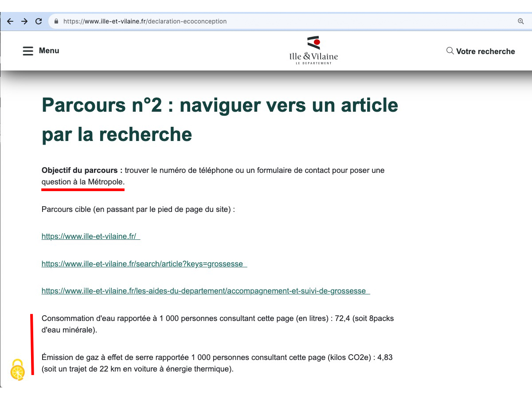Click the search magnifying glass icon
The height and width of the screenshot is (399, 532).
pyautogui.click(x=450, y=51)
